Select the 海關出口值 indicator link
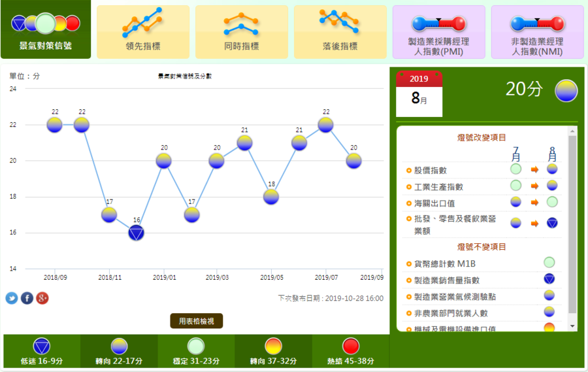Viewport: 588px width, 372px height. (434, 203)
